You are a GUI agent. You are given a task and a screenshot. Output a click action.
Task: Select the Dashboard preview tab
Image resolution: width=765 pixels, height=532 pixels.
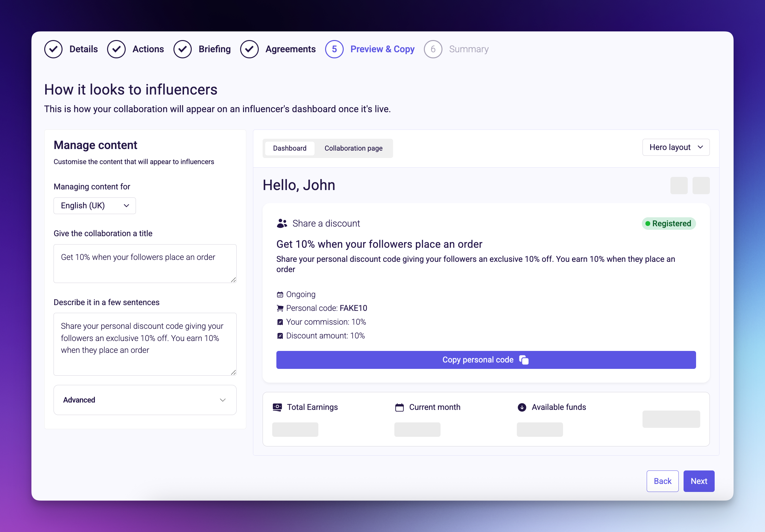(x=290, y=148)
